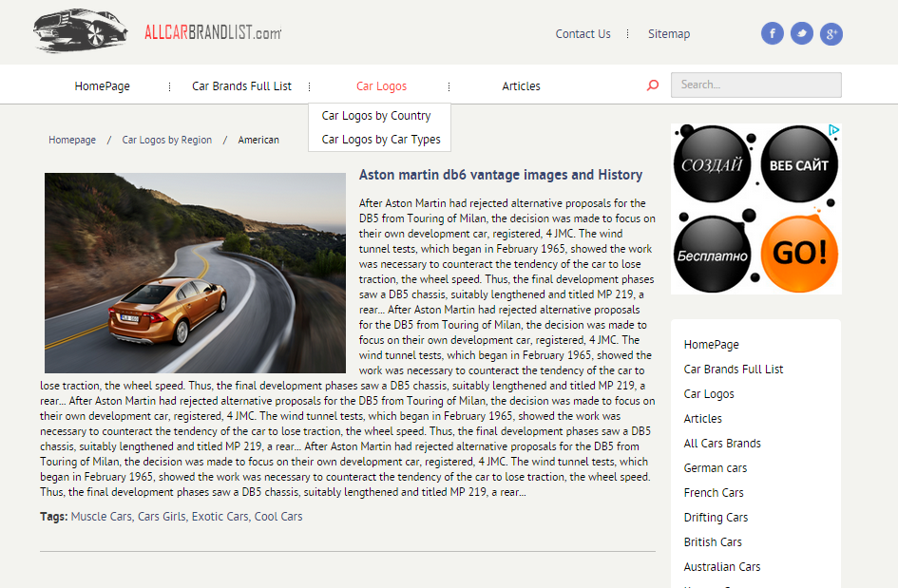This screenshot has width=898, height=588.
Task: Choose Car Logos by Car Types item
Action: [381, 139]
